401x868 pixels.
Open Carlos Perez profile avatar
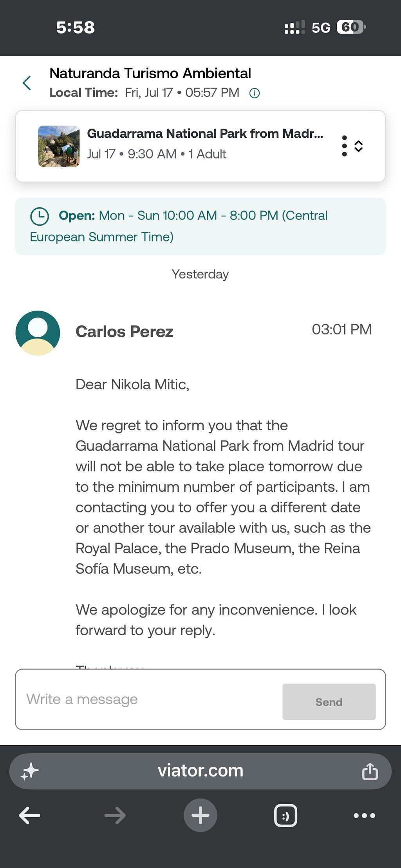38,333
